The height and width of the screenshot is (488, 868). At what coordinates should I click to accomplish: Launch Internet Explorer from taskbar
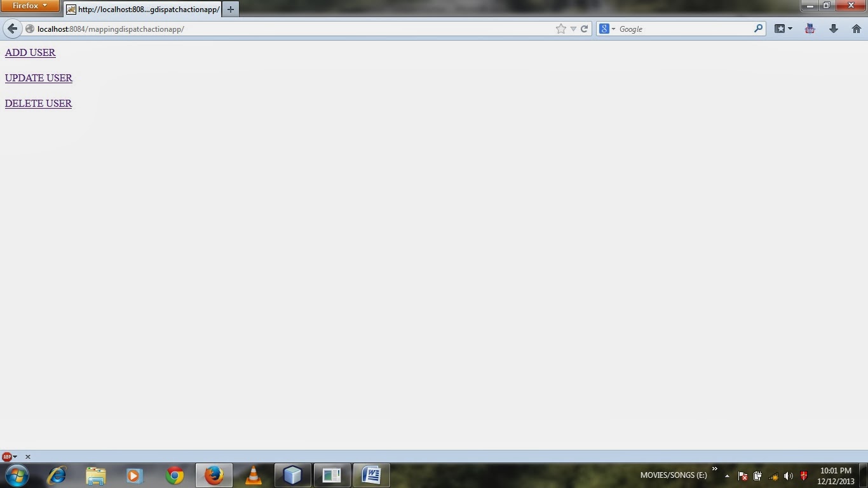coord(57,475)
